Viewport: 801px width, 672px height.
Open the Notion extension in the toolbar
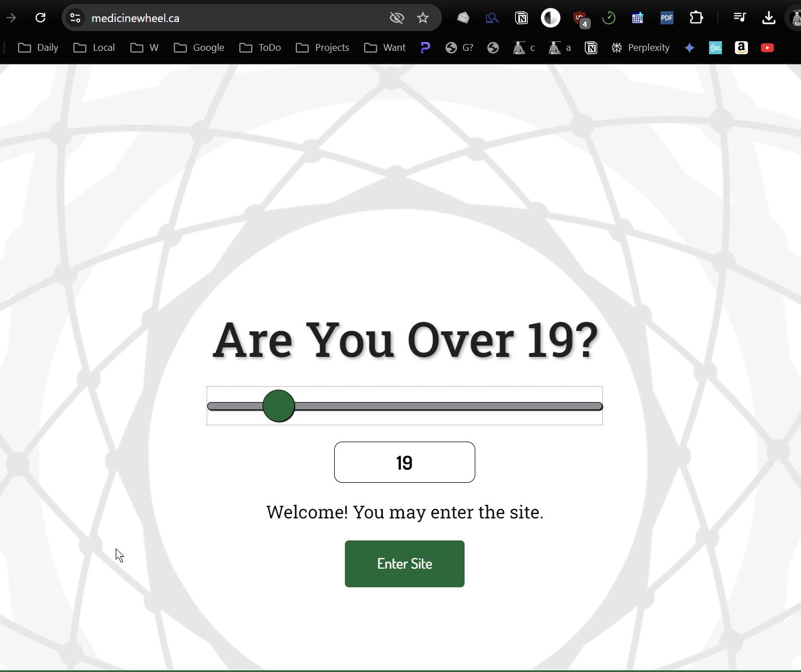click(521, 18)
